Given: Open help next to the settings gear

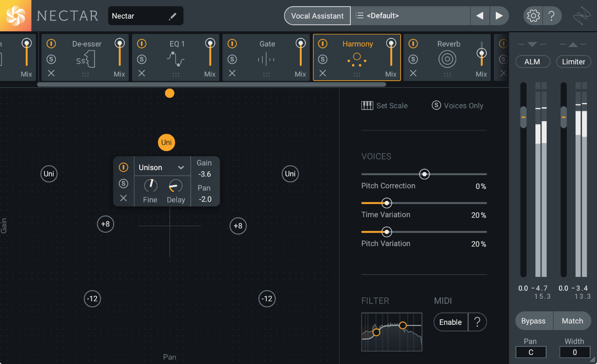Looking at the screenshot, I should (551, 16).
